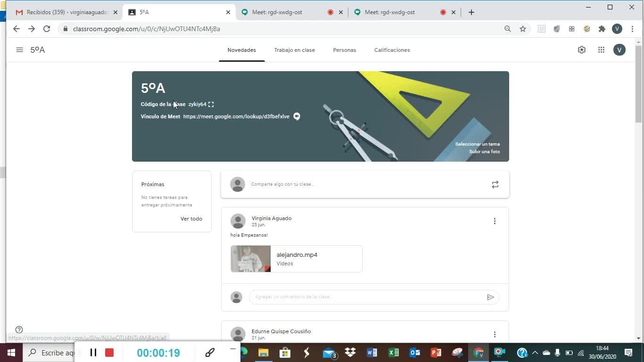This screenshot has height=362, width=644.
Task: Stop the screen recording
Action: [x=109, y=353]
